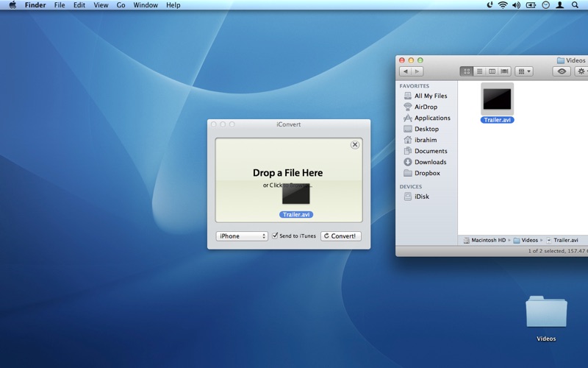Click the Drop a File Here area
The width and height of the screenshot is (588, 368).
288,174
